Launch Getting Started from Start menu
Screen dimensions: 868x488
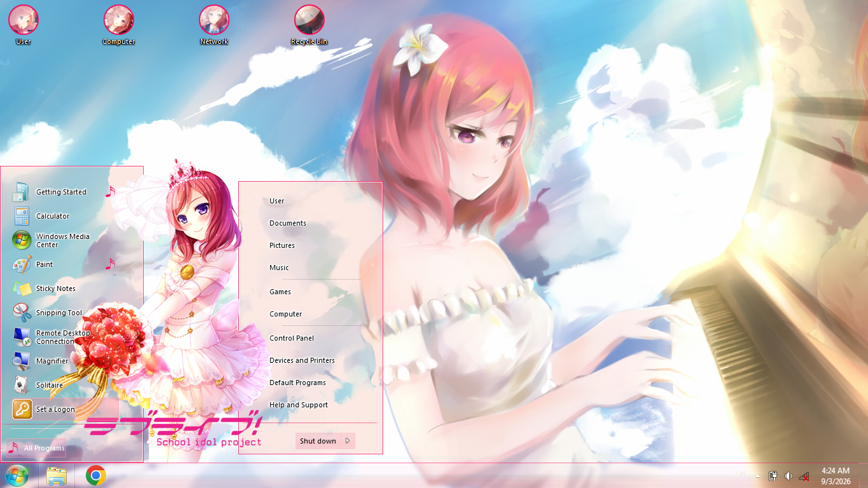[65, 192]
